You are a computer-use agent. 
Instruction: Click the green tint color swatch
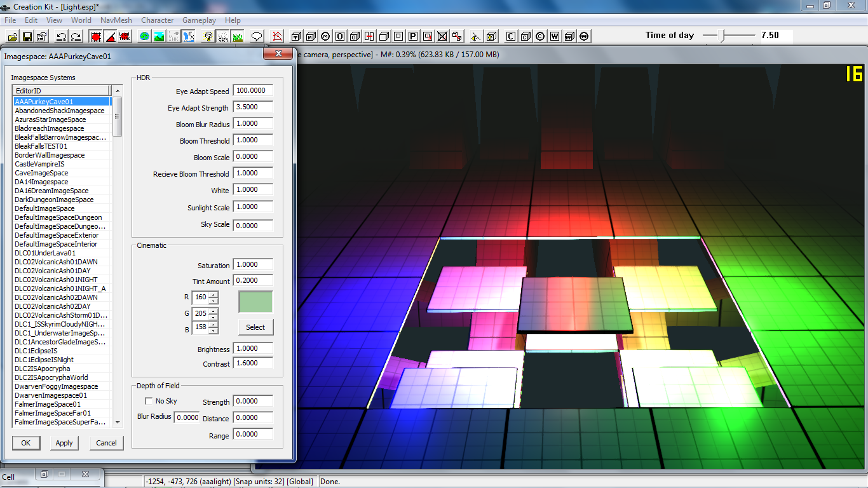point(255,302)
